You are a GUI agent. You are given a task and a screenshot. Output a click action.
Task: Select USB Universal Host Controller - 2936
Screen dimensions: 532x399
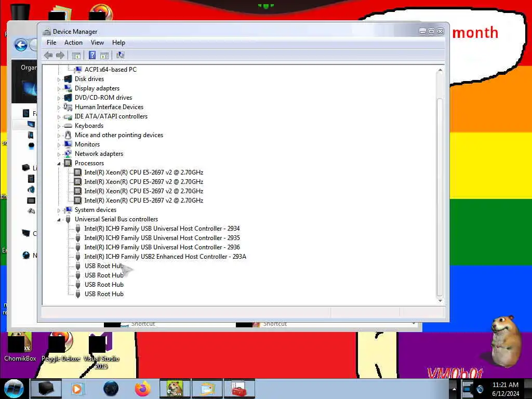click(162, 247)
